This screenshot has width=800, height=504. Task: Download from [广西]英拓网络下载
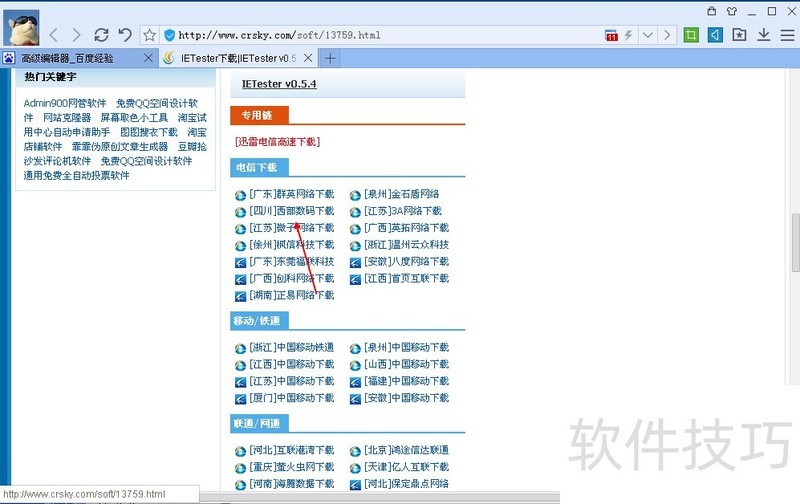click(406, 228)
